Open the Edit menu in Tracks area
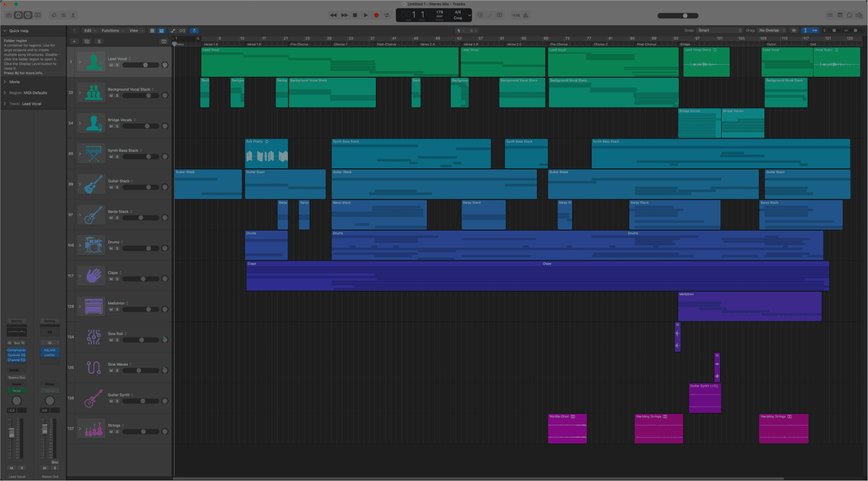Image resolution: width=868 pixels, height=481 pixels. click(90, 31)
